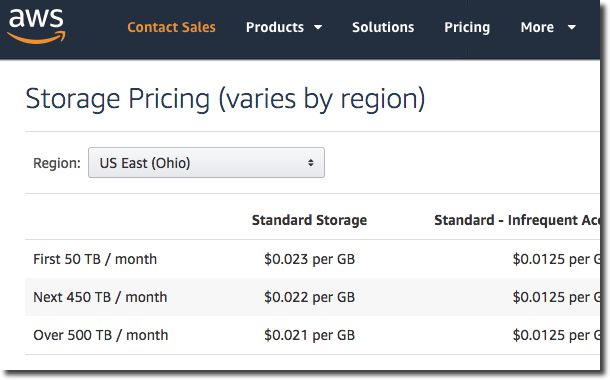Screen dimensions: 610x380
Task: Expand the More dropdown arrow
Action: (571, 28)
